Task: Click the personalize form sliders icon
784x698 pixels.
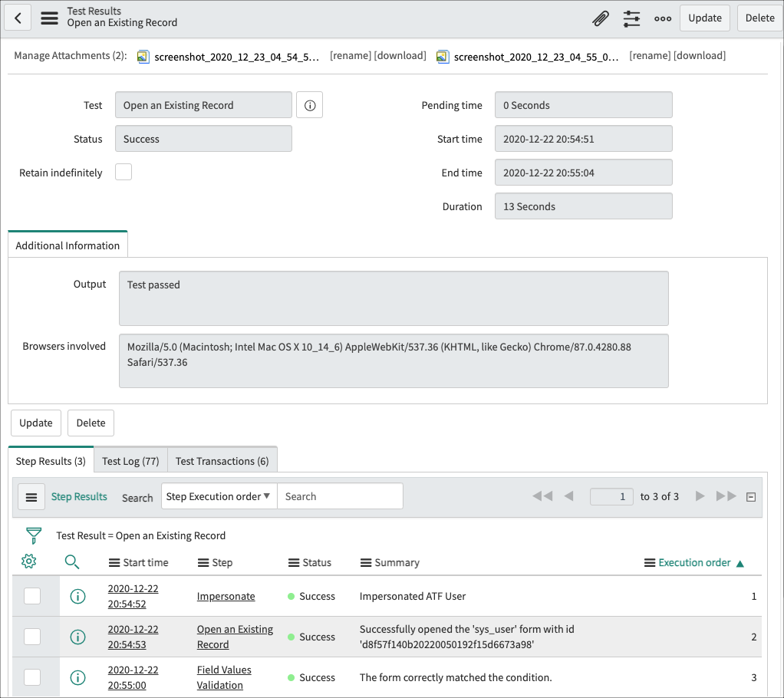Action: pos(631,18)
